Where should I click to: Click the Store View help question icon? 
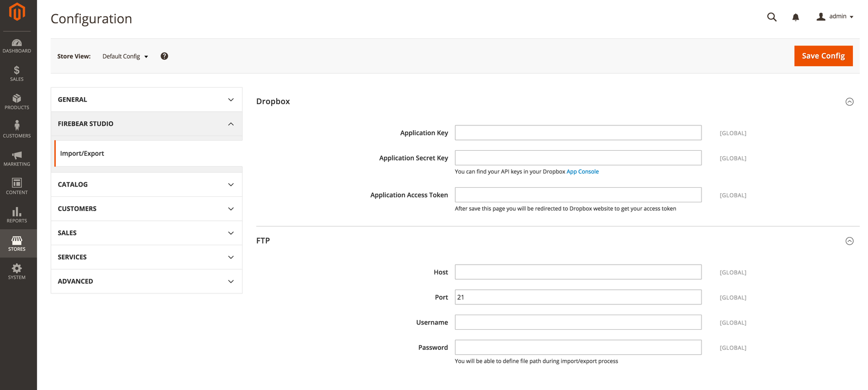tap(164, 56)
